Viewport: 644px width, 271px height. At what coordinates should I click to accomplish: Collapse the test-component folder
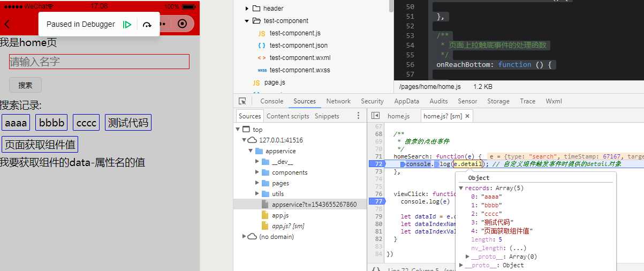tap(247, 21)
